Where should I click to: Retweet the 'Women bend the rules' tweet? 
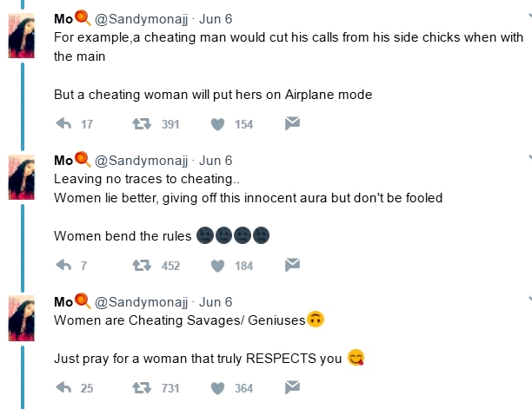coord(140,265)
